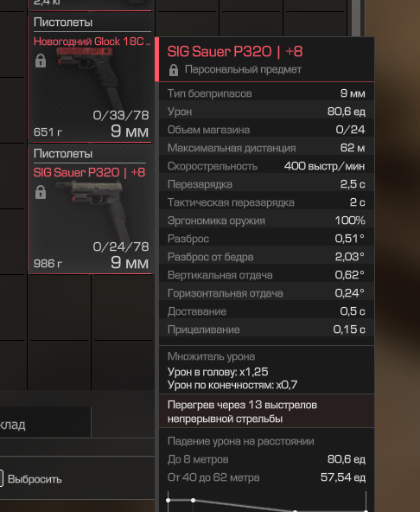Viewport: 420px width, 512px height.
Task: Click the Скорострельность stat row
Action: coord(266,166)
